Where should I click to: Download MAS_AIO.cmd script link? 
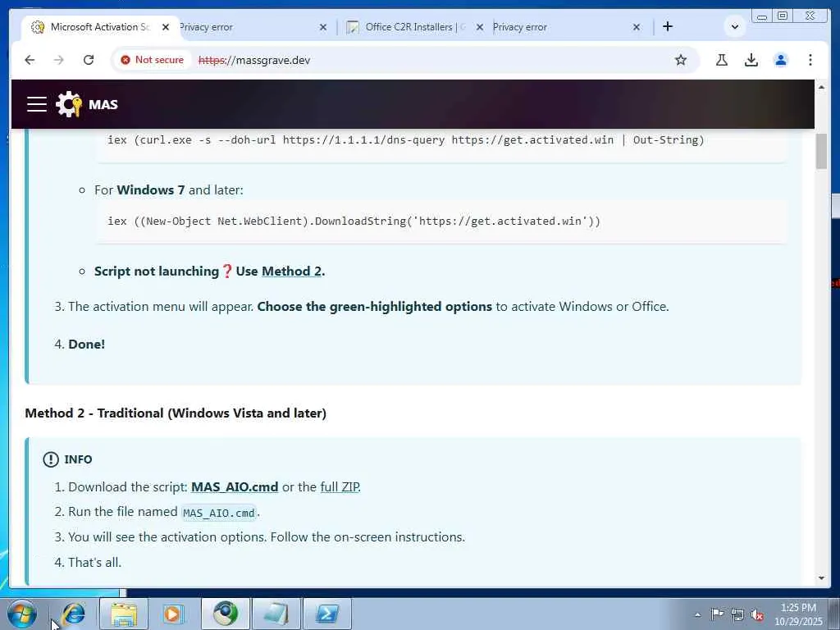235,487
